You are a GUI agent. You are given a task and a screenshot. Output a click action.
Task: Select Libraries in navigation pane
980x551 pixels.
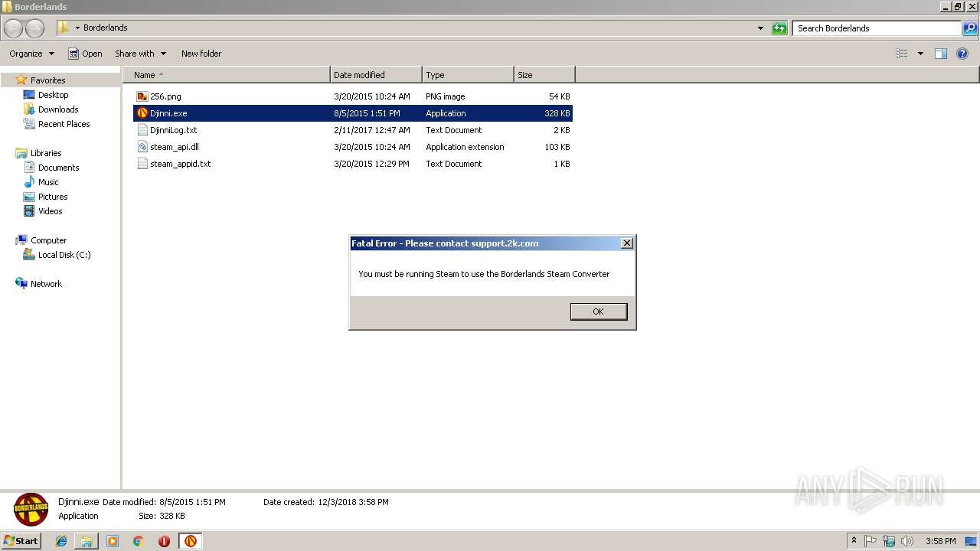pyautogui.click(x=46, y=153)
